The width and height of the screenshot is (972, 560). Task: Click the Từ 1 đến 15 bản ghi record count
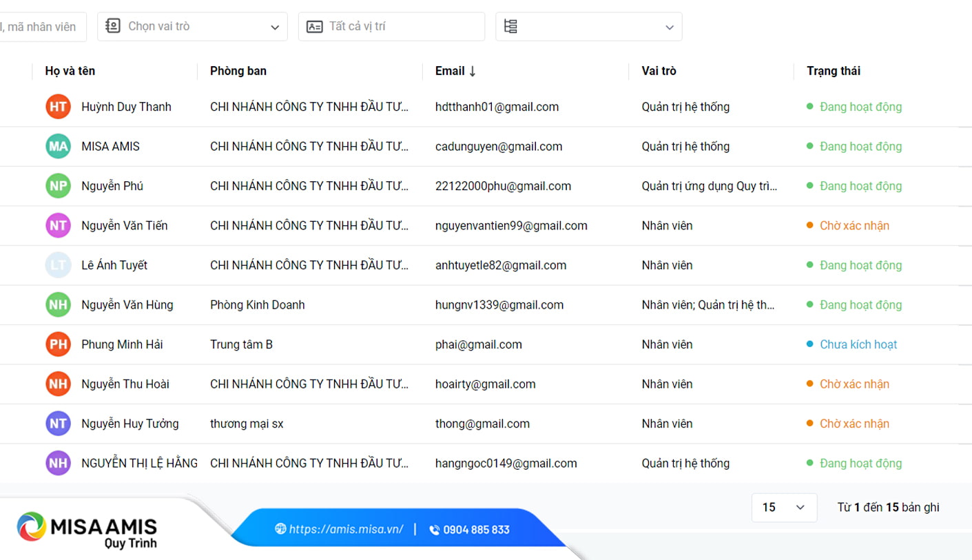[888, 508]
